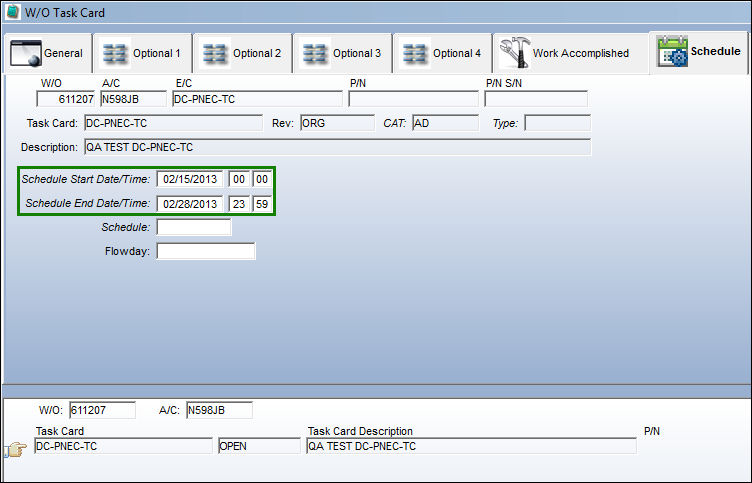Click the Rev field showing ORG
The image size is (752, 483).
337,123
